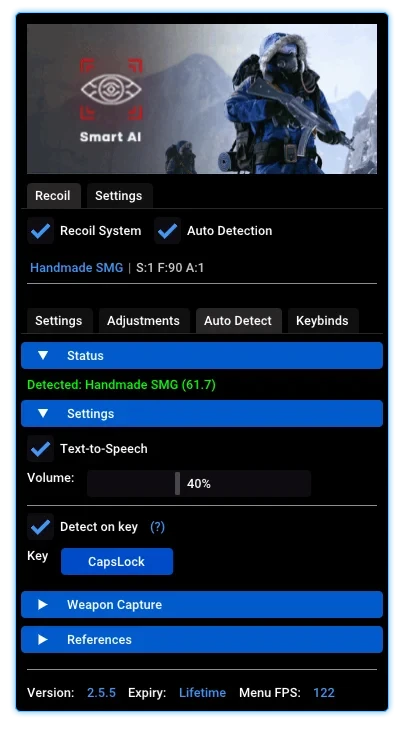Image resolution: width=405 pixels, height=734 pixels.
Task: Open the Settings tab next to Recoil
Action: coord(119,196)
